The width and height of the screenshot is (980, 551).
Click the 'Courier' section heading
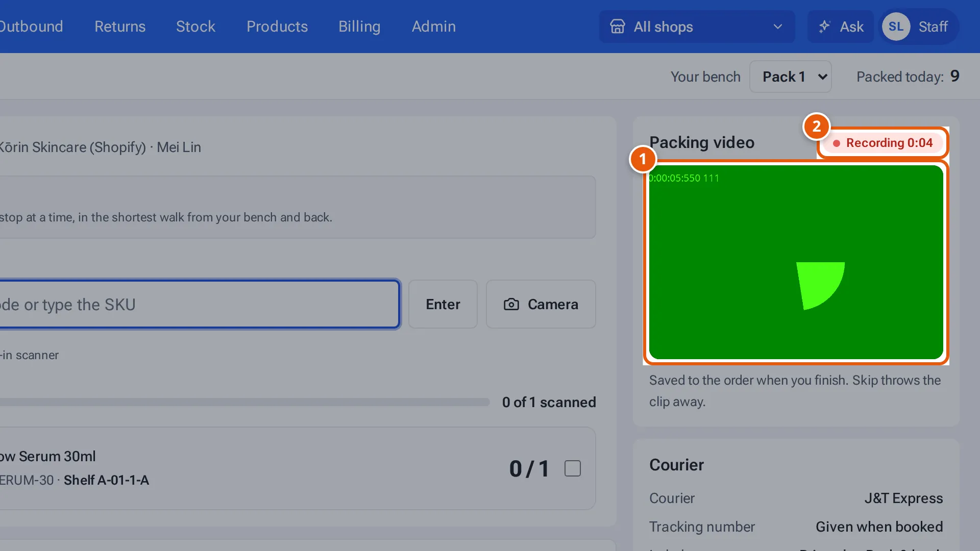(x=676, y=465)
